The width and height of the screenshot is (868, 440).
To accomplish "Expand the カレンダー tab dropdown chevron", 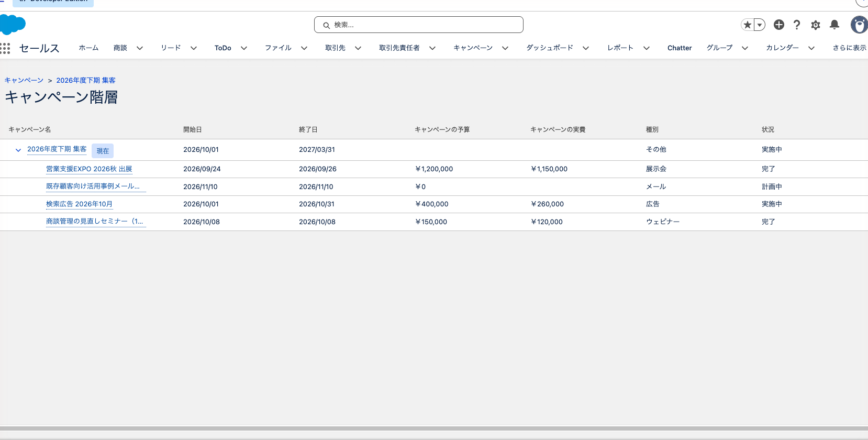I will (811, 48).
